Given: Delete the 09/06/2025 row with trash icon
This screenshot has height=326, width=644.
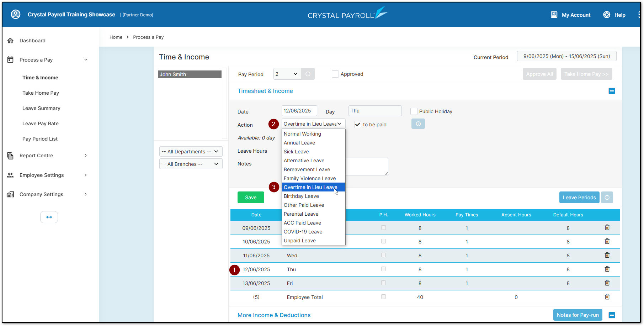Looking at the screenshot, I should pos(607,227).
